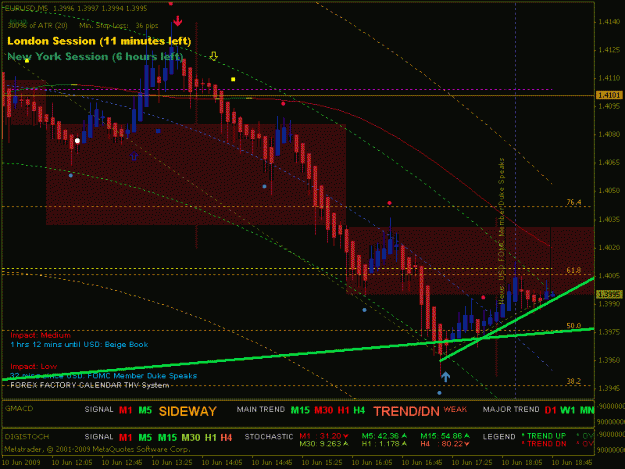Select H4 in the DIGISTOCH signal row
The height and width of the screenshot is (469, 625).
226,438
